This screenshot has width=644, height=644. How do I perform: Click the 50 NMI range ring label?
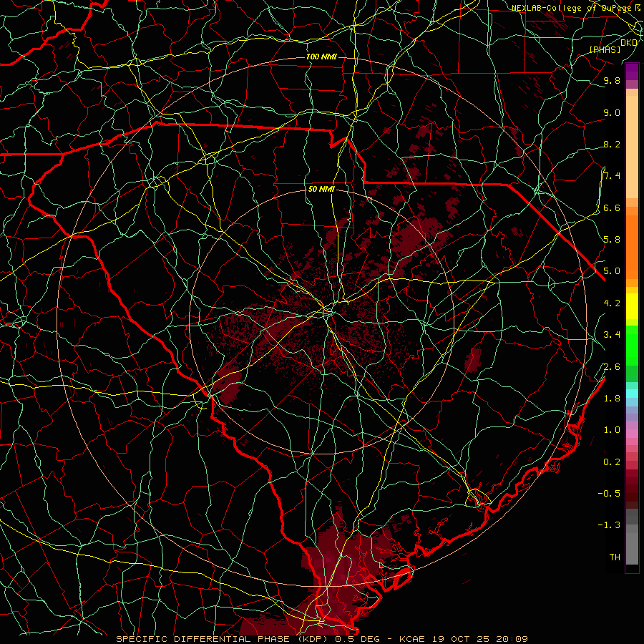(321, 190)
